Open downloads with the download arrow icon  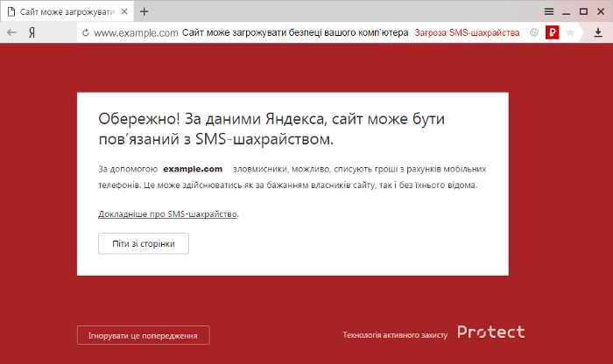[x=598, y=32]
